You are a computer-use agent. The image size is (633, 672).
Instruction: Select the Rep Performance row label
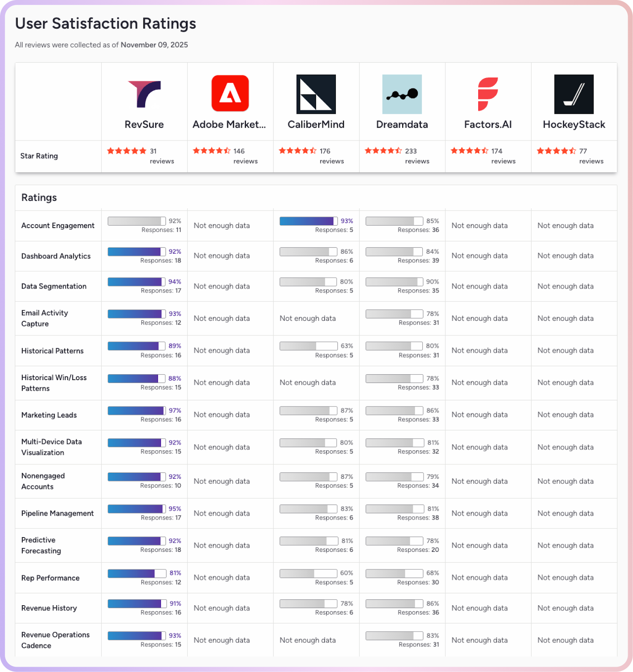point(50,578)
